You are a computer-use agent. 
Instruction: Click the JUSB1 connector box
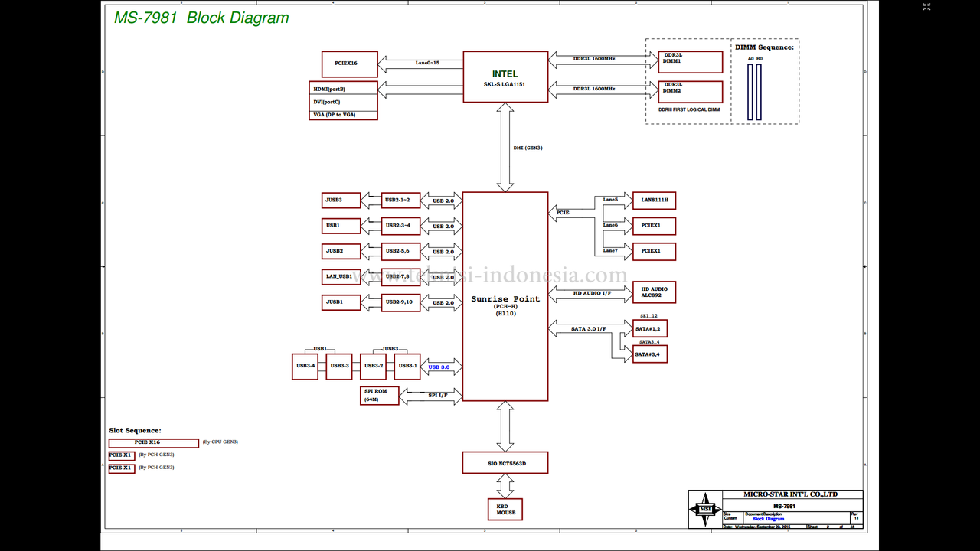pos(341,302)
